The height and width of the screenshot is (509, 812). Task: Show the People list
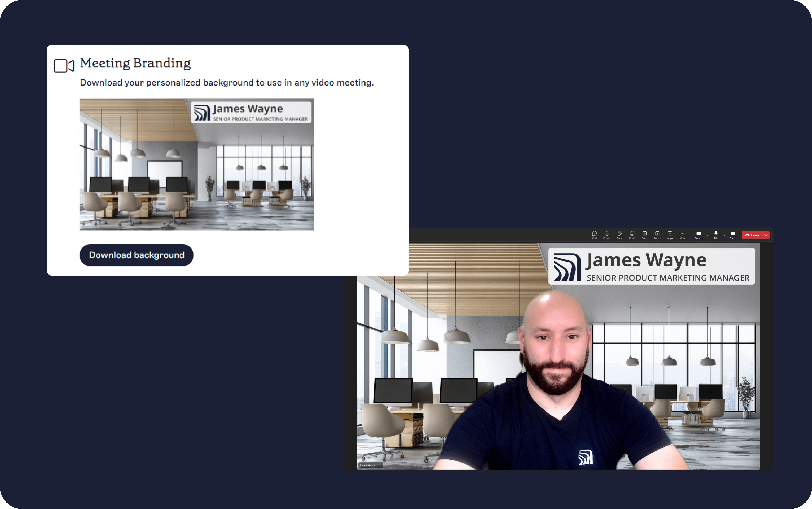(x=607, y=234)
